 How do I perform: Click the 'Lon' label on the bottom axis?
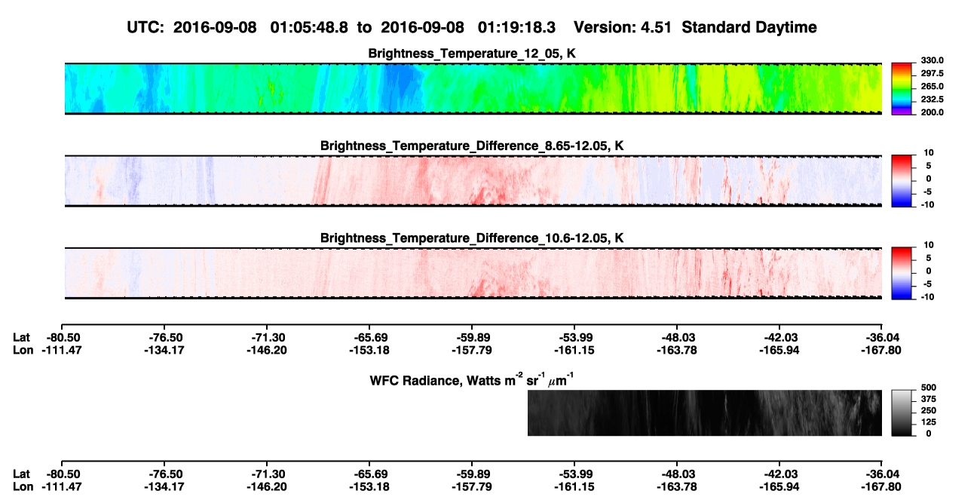point(23,486)
